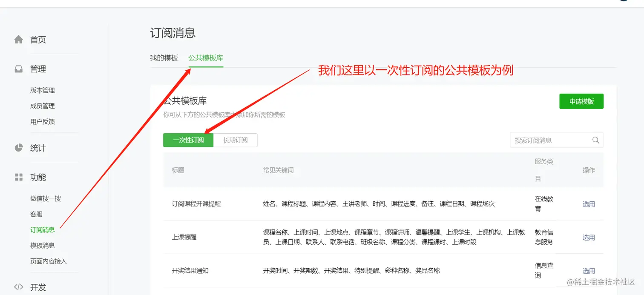
Task: Click the 教育信息服务 category cell
Action: [x=544, y=237]
